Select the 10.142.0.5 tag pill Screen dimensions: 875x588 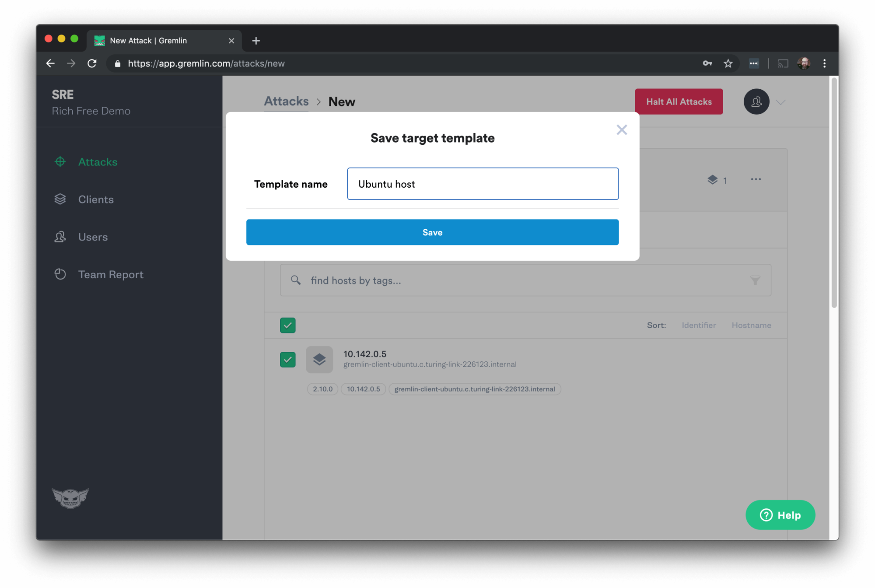(363, 389)
